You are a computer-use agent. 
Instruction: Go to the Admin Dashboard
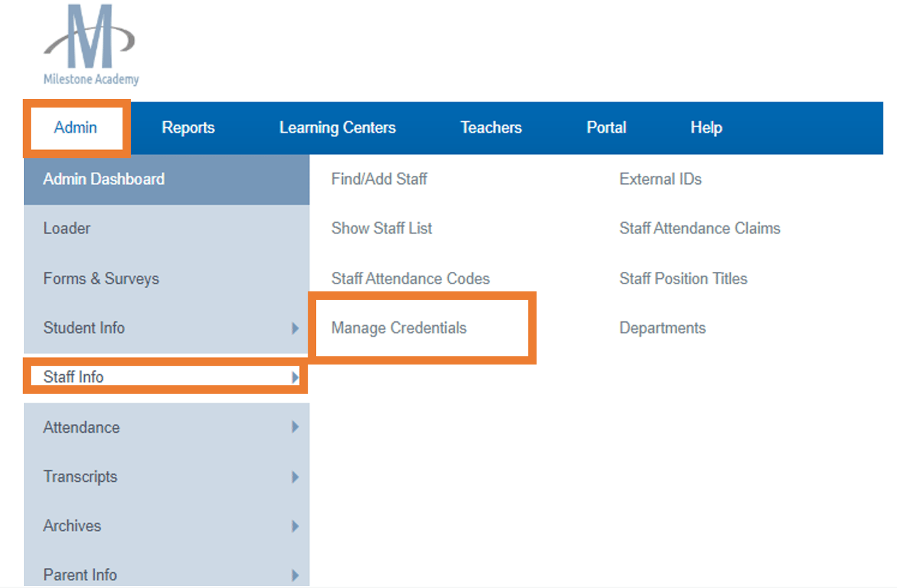click(104, 179)
